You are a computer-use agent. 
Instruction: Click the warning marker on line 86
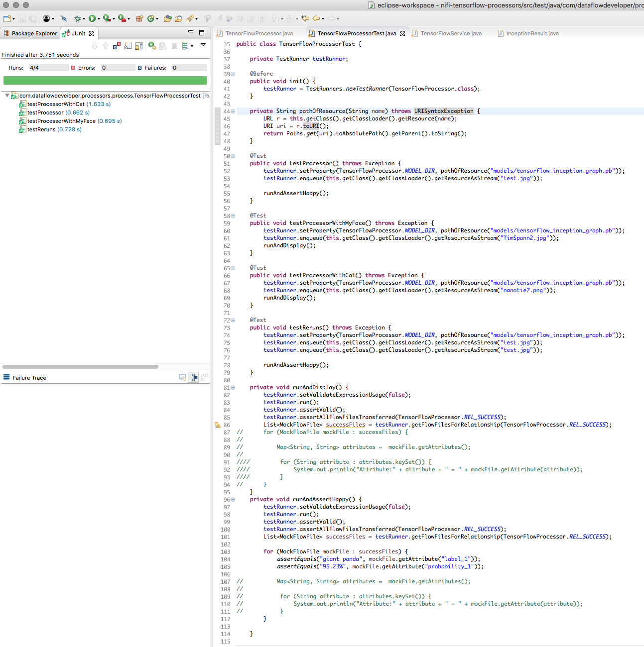[217, 425]
